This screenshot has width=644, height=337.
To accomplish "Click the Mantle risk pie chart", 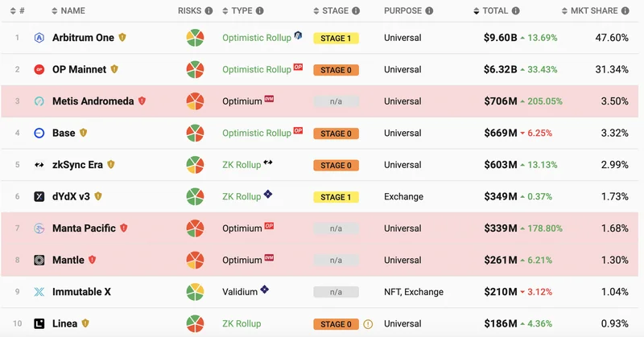I will click(195, 260).
